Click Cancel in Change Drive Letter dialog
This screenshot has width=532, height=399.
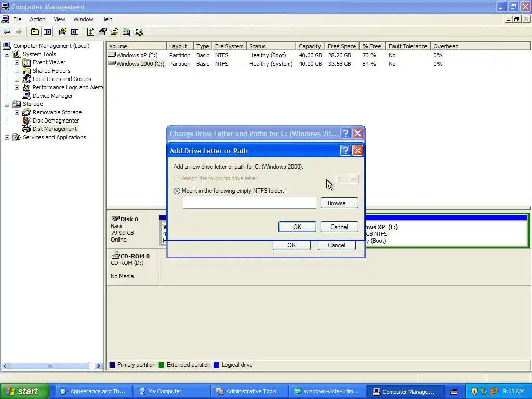[337, 245]
